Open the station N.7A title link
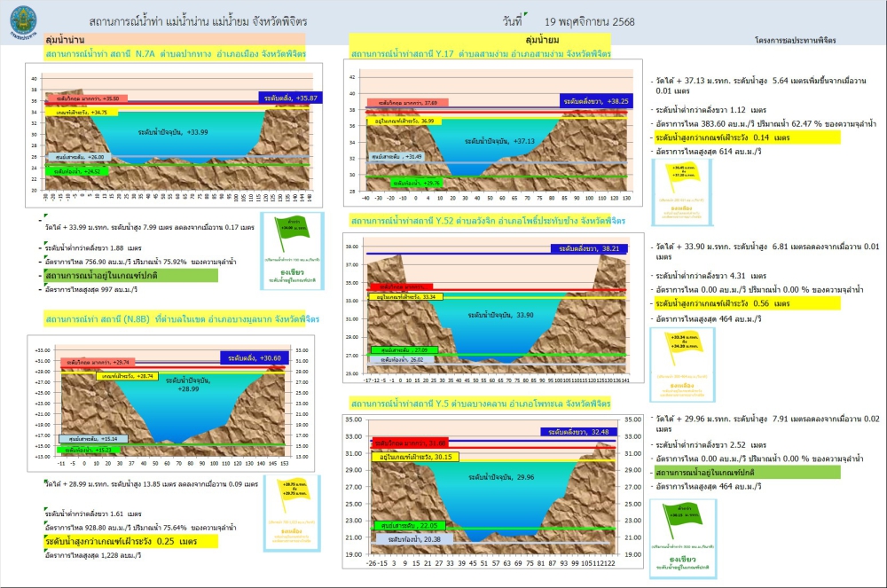The height and width of the screenshot is (588, 887). (176, 54)
